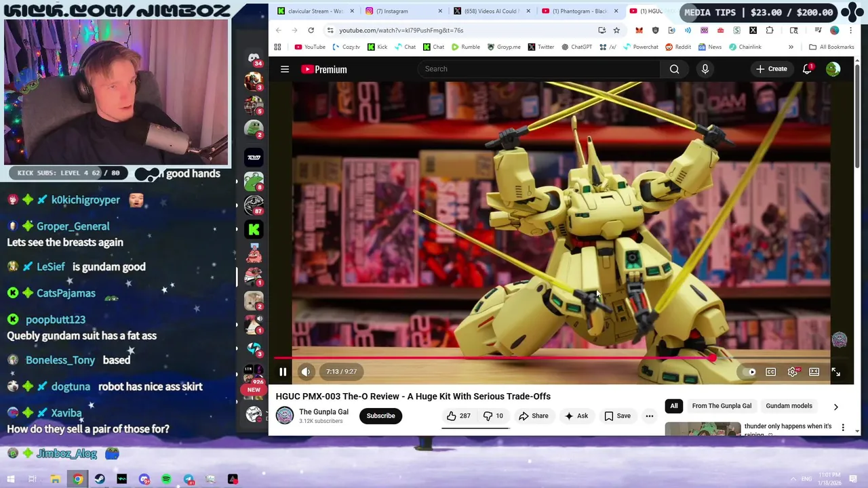
Task: Open The Gunpla Gal channel name link
Action: [323, 411]
